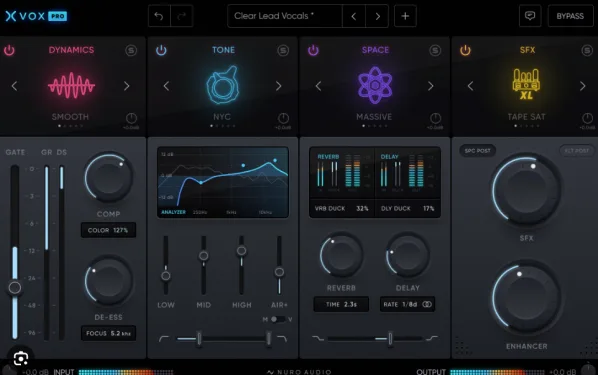598x375 pixels.
Task: Click the large SFX knob
Action: point(526,190)
